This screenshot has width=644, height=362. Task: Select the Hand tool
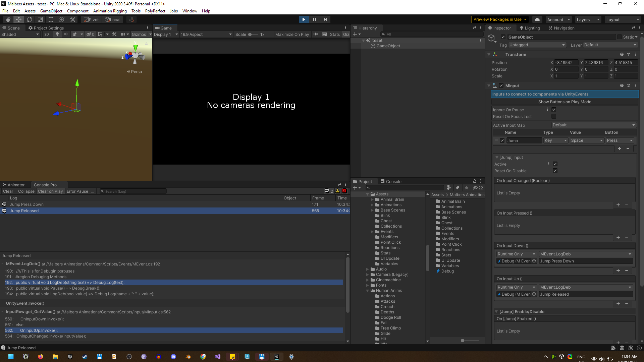point(8,19)
